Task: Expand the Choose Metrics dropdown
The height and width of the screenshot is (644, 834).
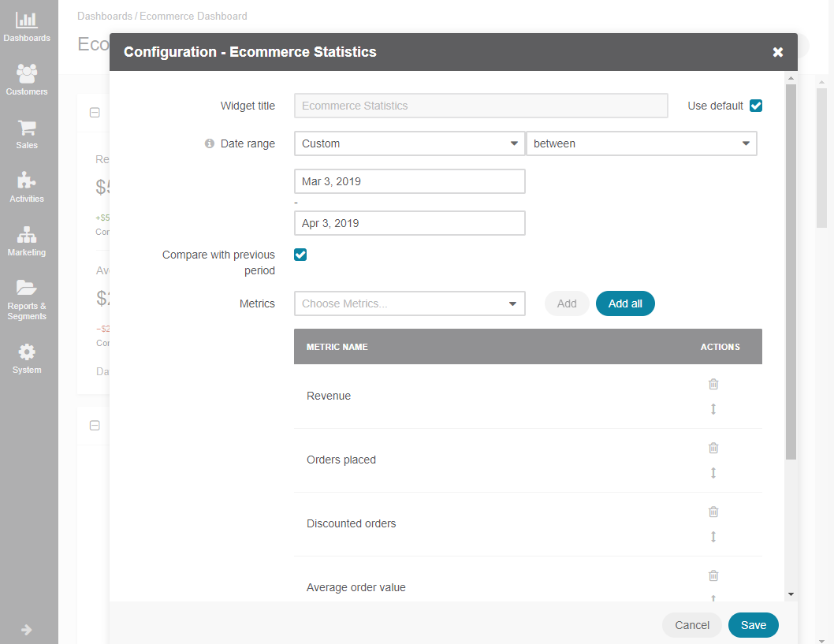Action: (410, 303)
